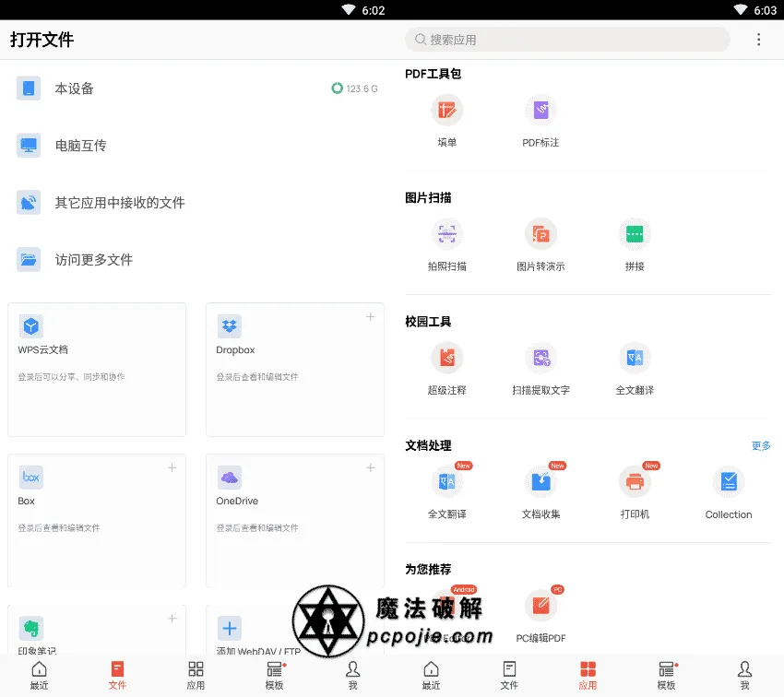784x697 pixels.
Task: Click Wi-Fi status icon beside 6:03
Action: [741, 9]
